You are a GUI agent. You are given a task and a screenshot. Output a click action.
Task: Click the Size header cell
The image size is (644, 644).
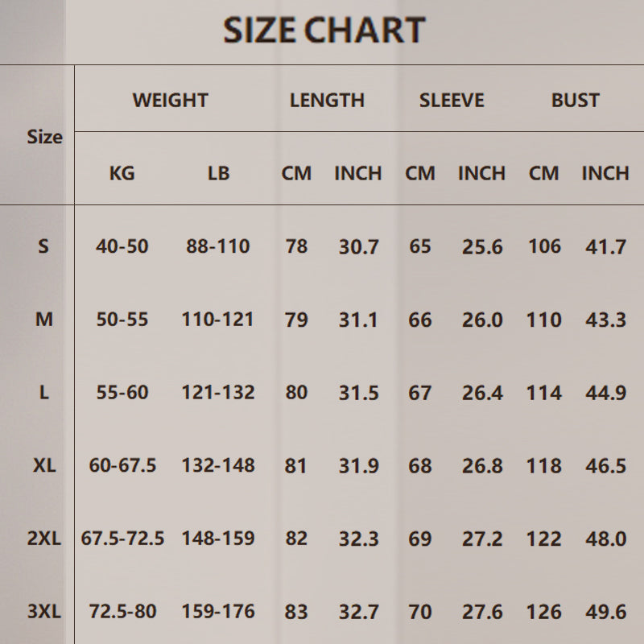click(x=44, y=137)
